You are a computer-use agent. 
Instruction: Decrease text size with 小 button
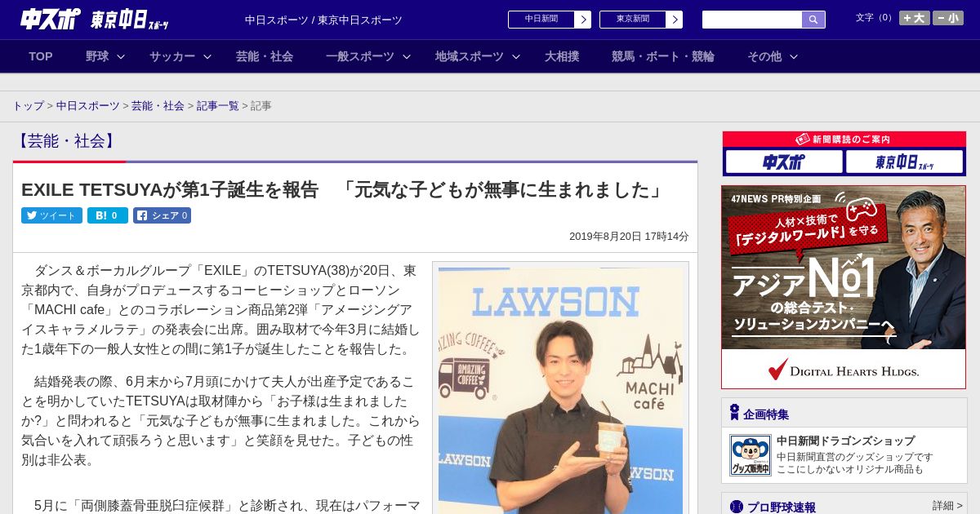(x=948, y=18)
